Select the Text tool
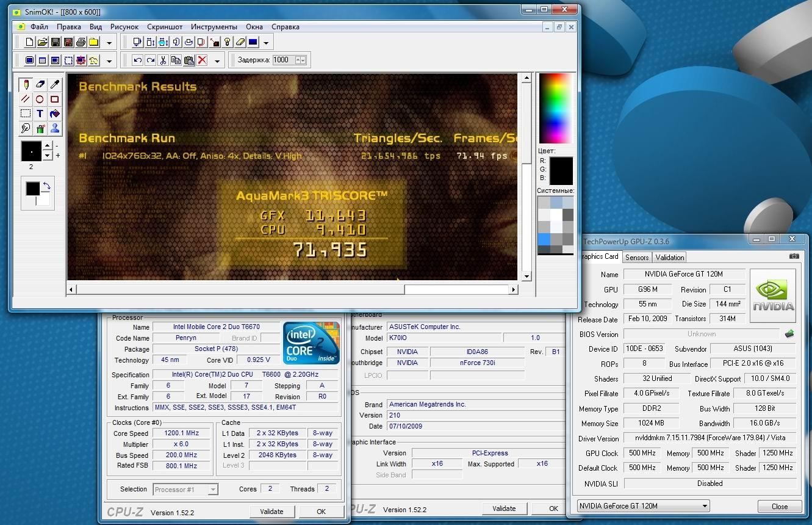The height and width of the screenshot is (525, 812). pos(40,114)
